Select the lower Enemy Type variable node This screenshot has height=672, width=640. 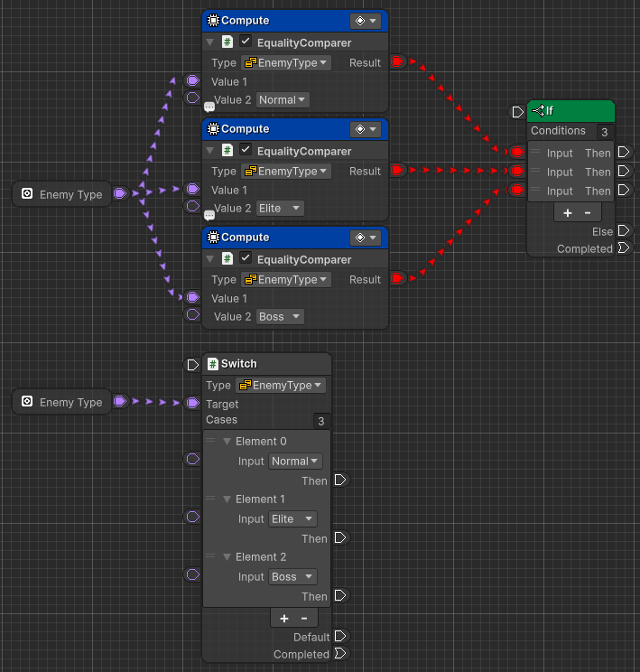[62, 402]
